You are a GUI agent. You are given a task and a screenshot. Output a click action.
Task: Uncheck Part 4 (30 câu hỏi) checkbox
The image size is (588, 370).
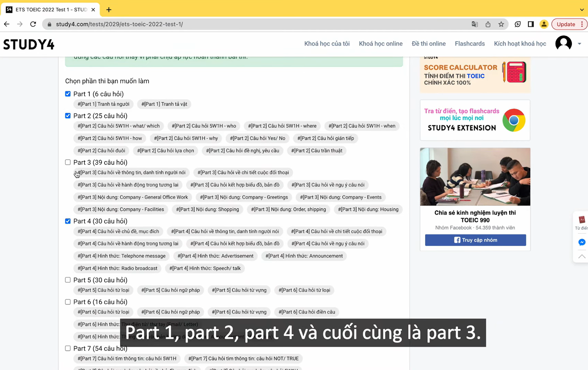point(68,221)
